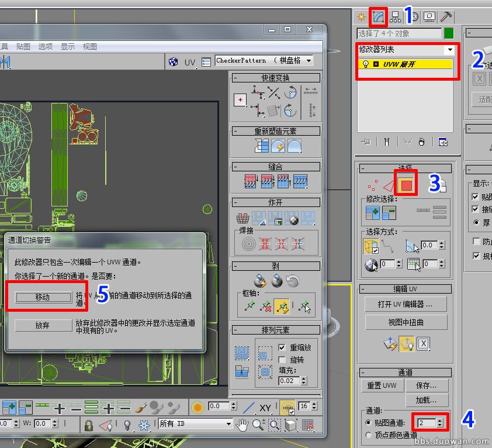Viewport: 492px width, 448px height.
Task: Enable the 旋转 (Rotate) checkbox
Action: (x=282, y=360)
